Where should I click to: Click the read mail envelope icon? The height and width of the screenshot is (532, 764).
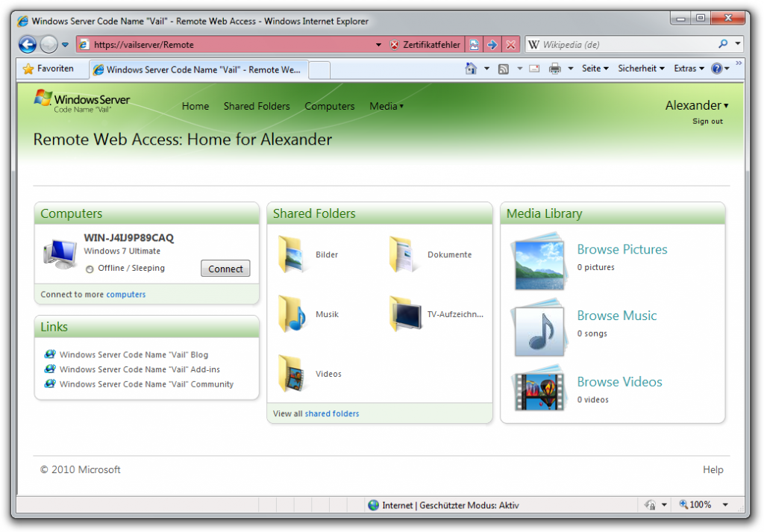tap(534, 69)
